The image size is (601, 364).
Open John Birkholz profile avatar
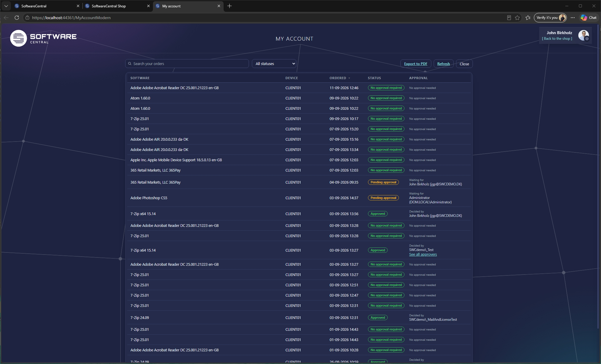tap(583, 36)
